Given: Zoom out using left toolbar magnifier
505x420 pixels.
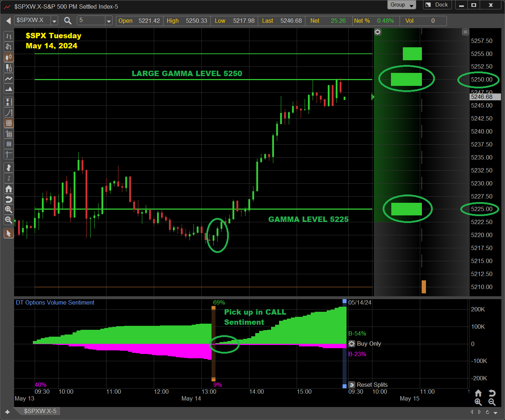Looking at the screenshot, I should [9, 220].
